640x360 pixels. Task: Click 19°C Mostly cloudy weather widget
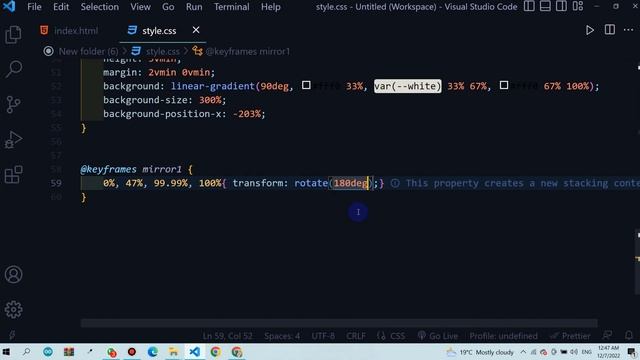click(480, 352)
